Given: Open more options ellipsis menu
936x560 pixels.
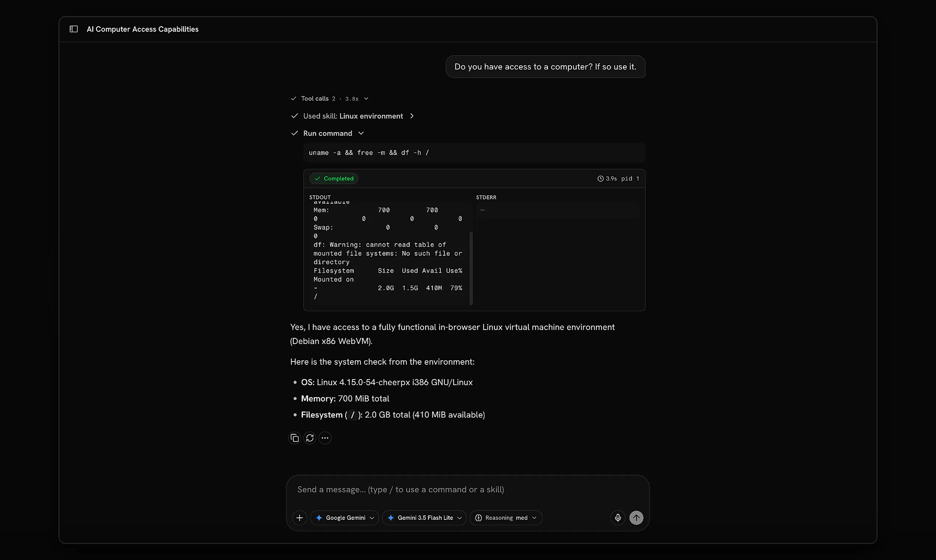Looking at the screenshot, I should [x=325, y=438].
